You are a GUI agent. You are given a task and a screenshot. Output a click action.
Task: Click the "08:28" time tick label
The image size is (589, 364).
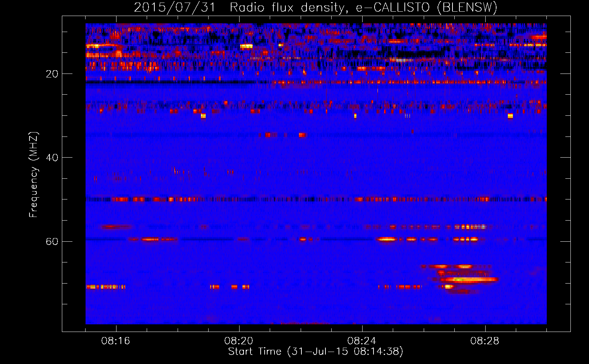pyautogui.click(x=485, y=341)
